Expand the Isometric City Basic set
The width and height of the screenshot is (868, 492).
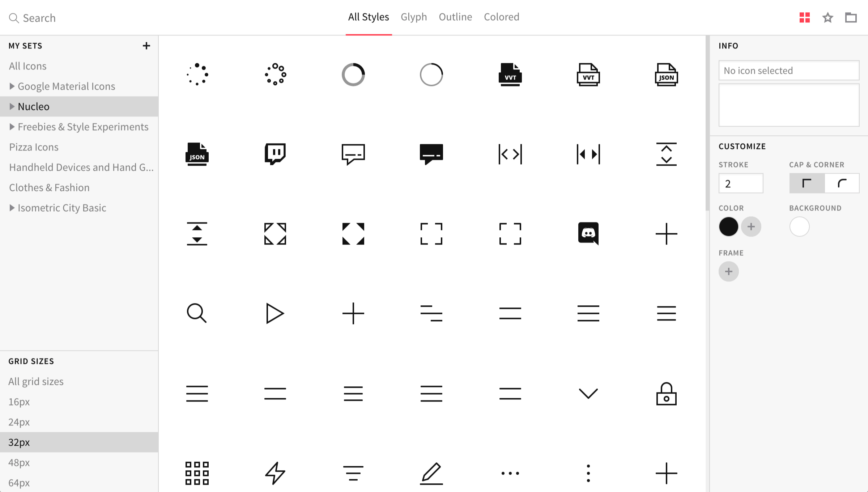click(12, 208)
